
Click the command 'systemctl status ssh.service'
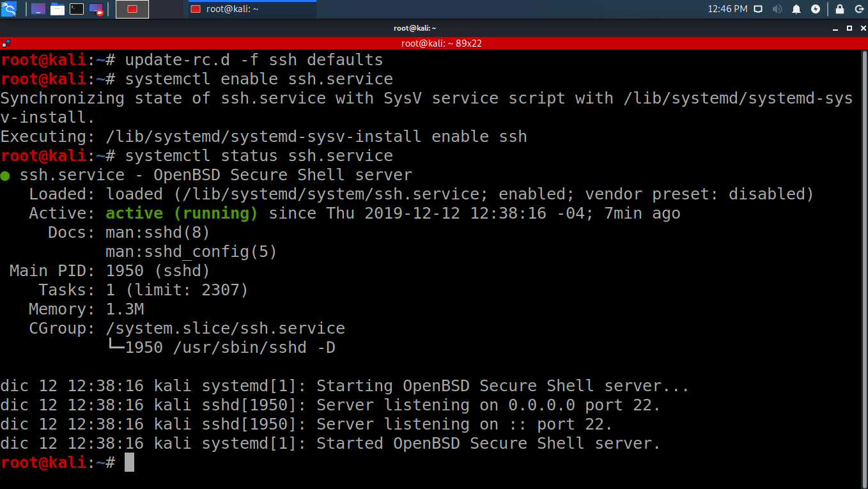pyautogui.click(x=259, y=156)
